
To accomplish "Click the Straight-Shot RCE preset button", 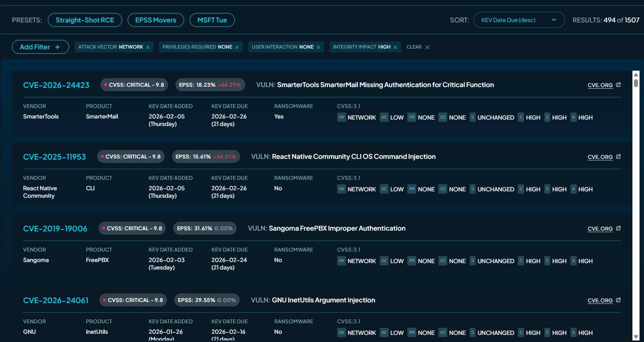I will (x=85, y=20).
